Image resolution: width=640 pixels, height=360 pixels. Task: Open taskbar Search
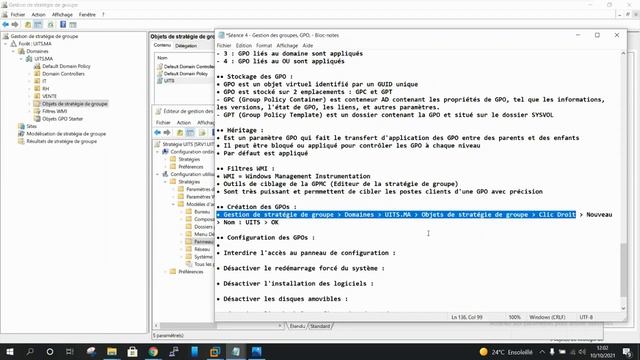point(30,351)
